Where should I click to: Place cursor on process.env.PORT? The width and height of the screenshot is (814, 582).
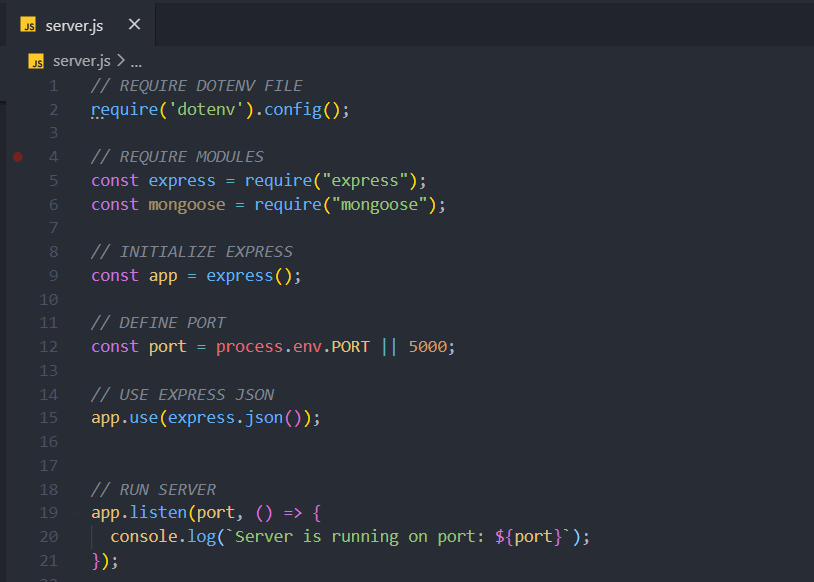point(292,346)
